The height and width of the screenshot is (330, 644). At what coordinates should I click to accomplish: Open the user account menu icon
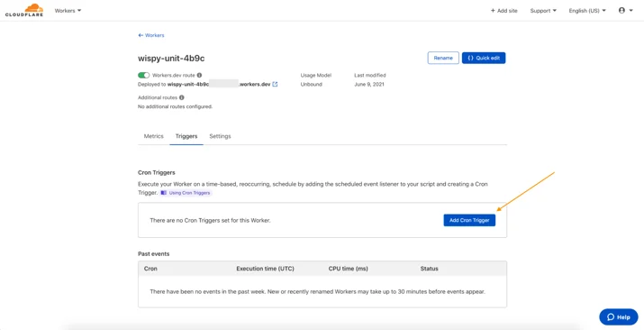(625, 11)
